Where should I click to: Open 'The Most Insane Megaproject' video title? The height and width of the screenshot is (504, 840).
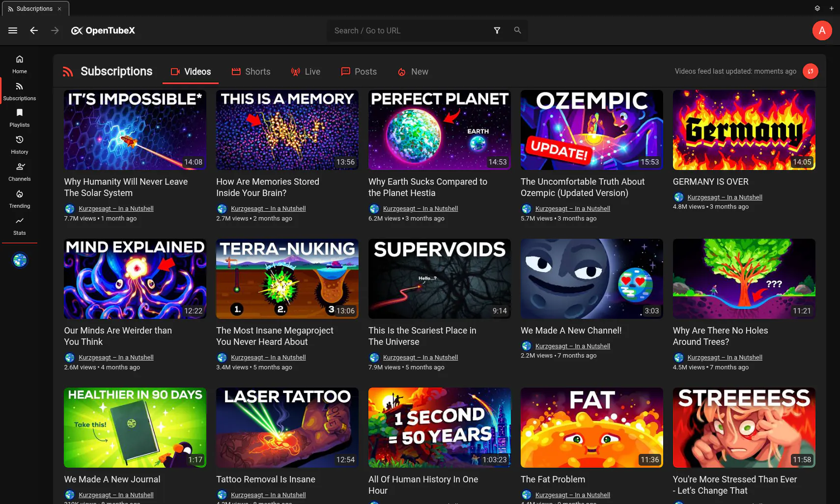point(275,336)
